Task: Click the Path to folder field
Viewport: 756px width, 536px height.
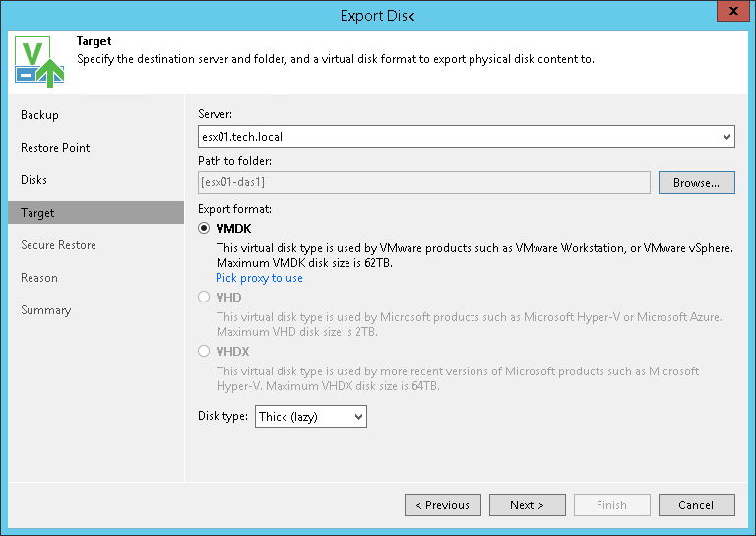Action: [x=424, y=182]
